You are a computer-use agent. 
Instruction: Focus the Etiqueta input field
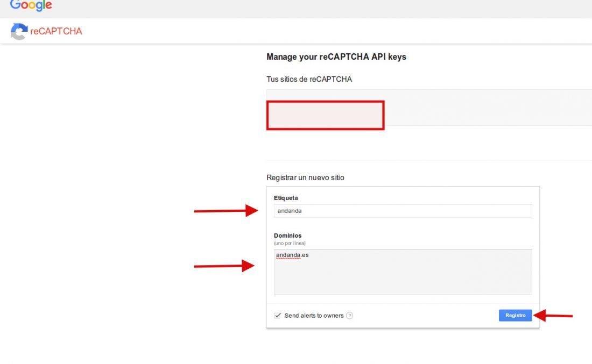[403, 211]
